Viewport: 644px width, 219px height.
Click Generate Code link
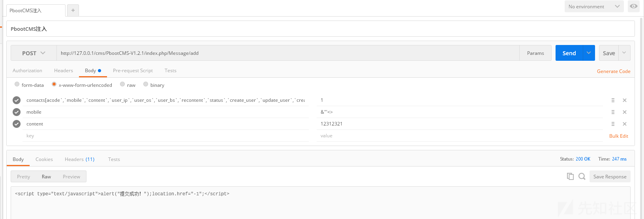[614, 71]
